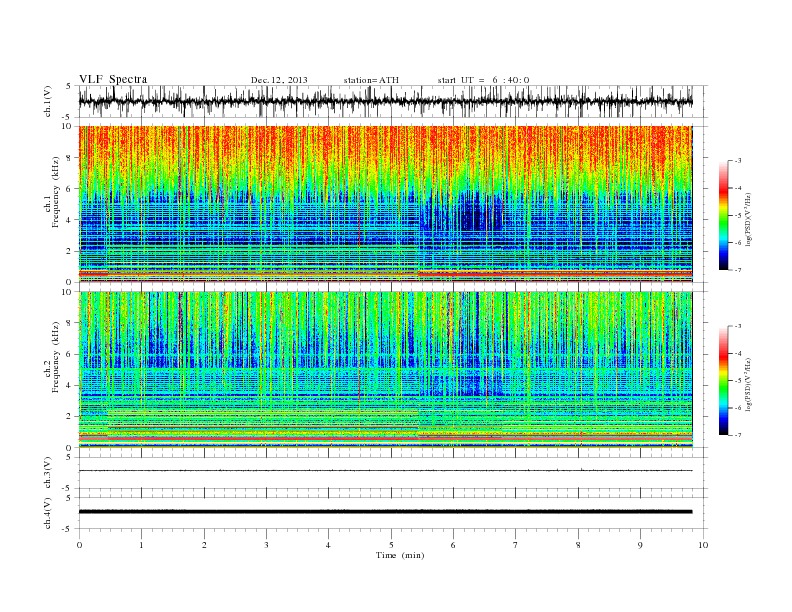
Task: Click the "6" kHz tick on ch.2 frequency axis
Action: point(69,354)
